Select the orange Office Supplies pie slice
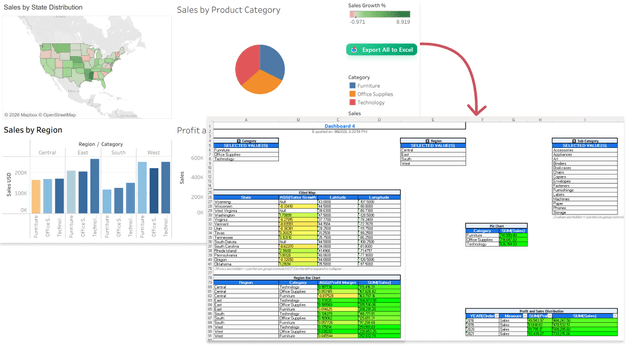Image resolution: width=640 pixels, height=363 pixels. [260, 83]
